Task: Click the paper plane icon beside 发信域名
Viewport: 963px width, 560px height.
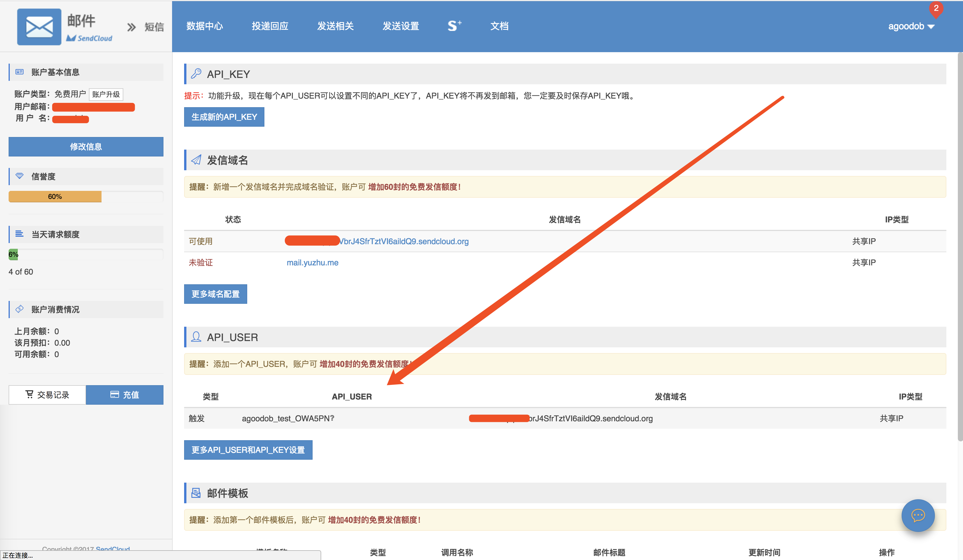Action: point(196,160)
